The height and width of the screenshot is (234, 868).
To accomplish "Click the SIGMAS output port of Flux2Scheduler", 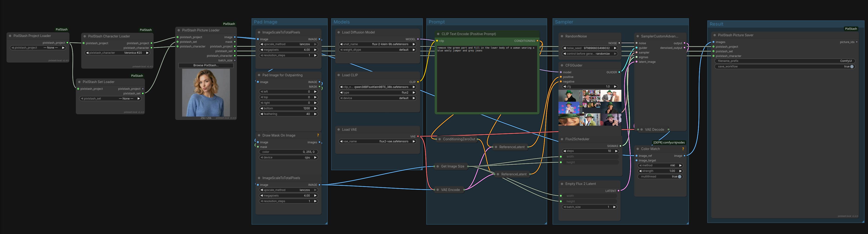I will [x=620, y=146].
